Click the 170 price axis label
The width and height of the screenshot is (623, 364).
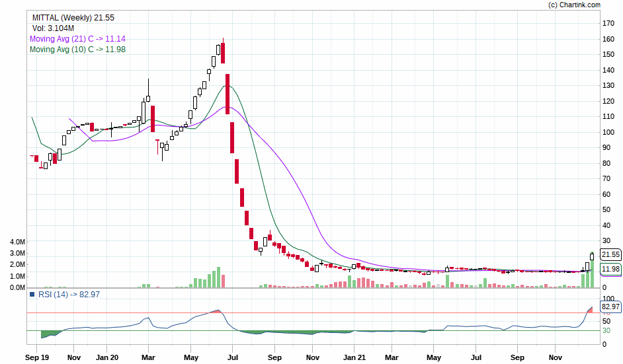[608, 23]
